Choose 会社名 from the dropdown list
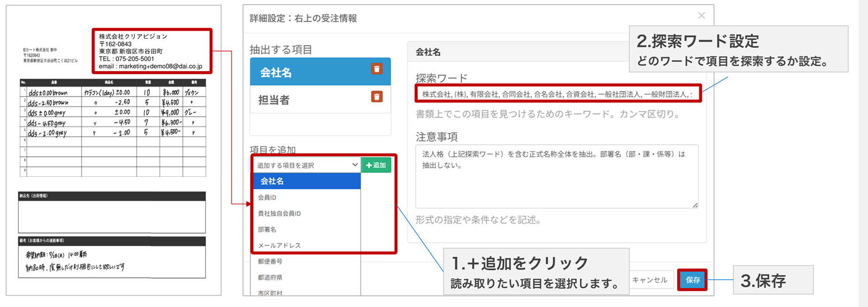Image resolution: width=868 pixels, height=307 pixels. tap(307, 182)
